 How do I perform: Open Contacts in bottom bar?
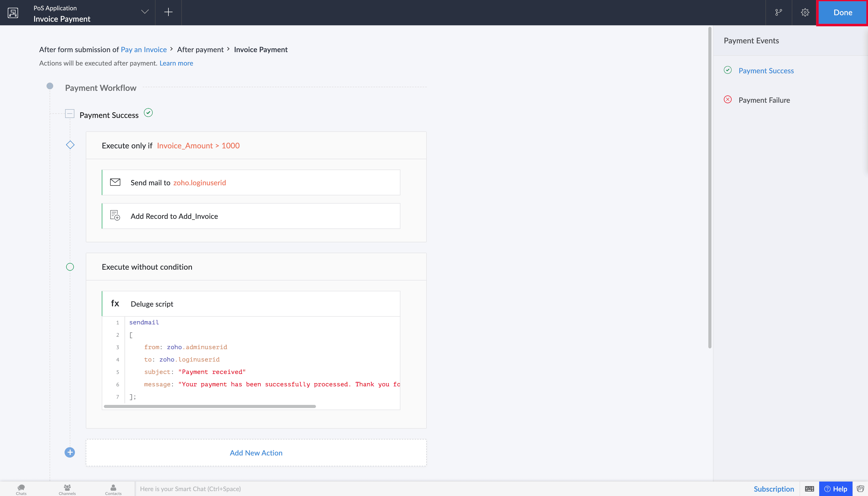click(113, 490)
